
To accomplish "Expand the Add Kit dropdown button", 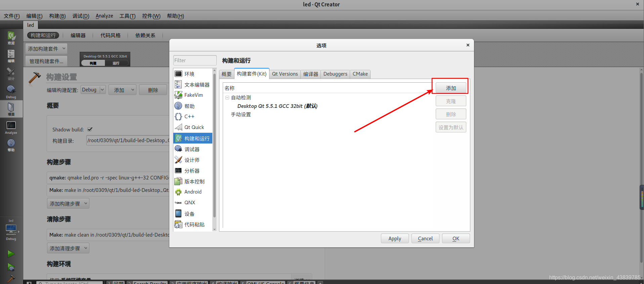I will (46, 49).
